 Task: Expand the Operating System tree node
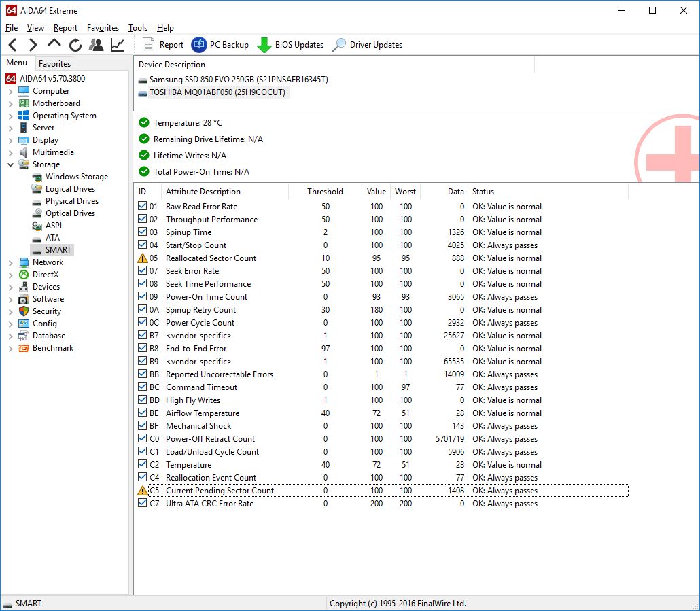point(10,116)
